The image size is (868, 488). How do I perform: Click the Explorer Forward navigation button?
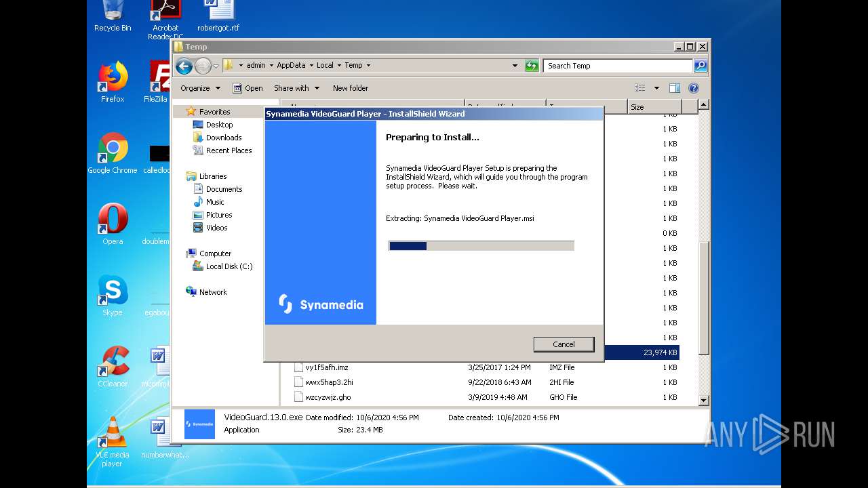tap(203, 66)
